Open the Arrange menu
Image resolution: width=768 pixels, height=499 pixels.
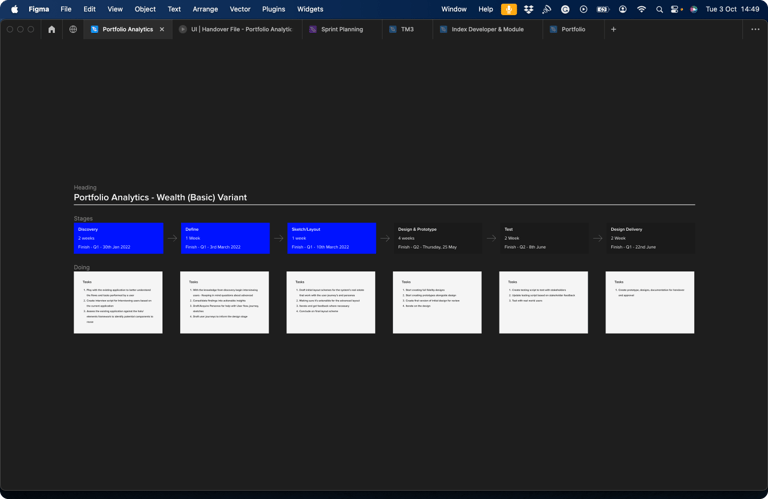[x=205, y=9]
